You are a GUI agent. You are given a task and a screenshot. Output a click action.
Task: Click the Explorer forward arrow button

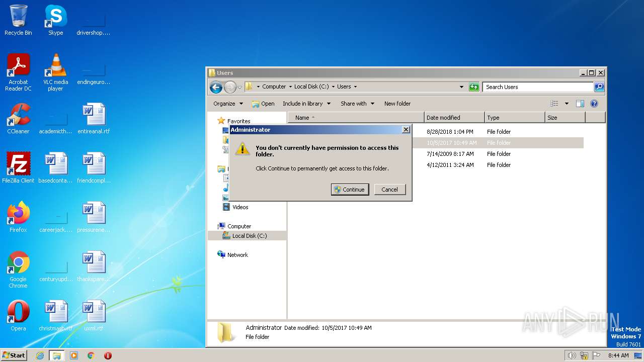click(x=230, y=87)
